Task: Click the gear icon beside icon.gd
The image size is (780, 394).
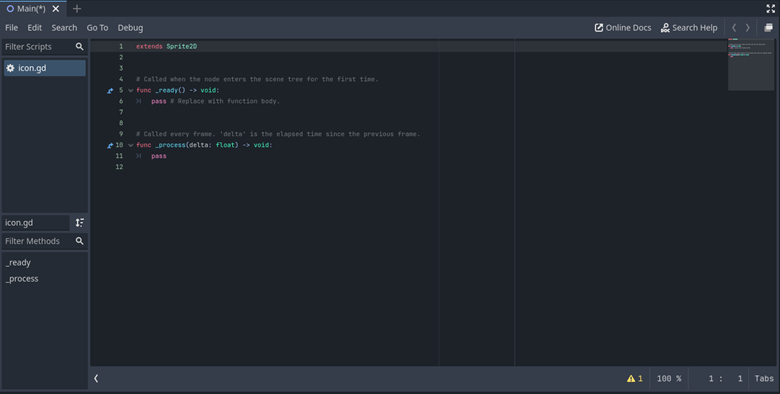Action: [x=10, y=68]
